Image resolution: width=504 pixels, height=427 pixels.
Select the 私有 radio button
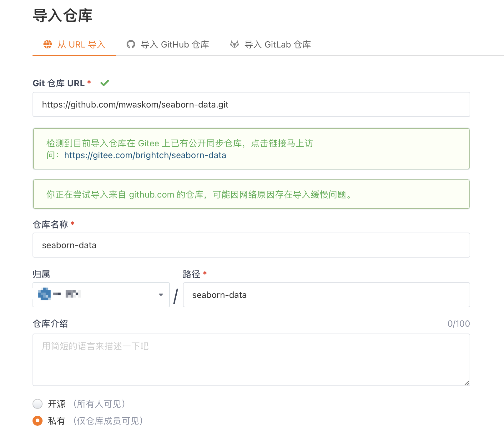(x=38, y=421)
